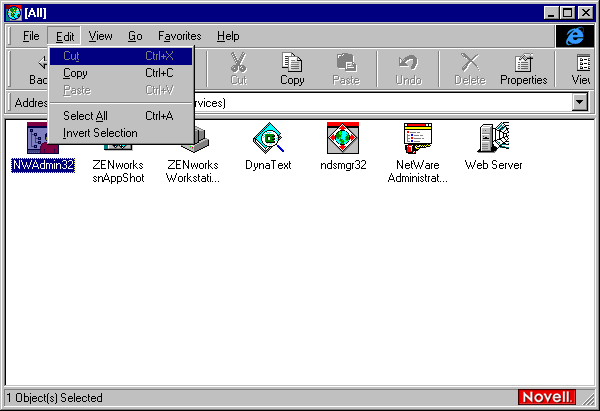Close the [All] window
The height and width of the screenshot is (411, 600).
[585, 13]
